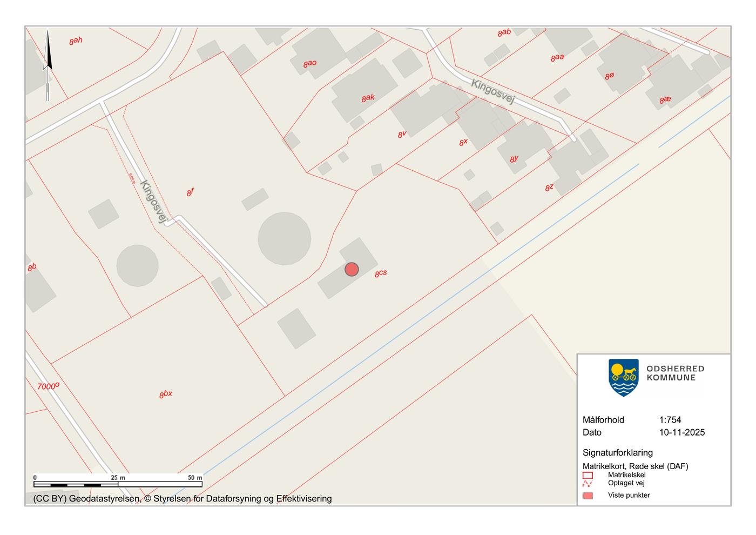Select the parcel label 8cs
The image size is (756, 535).
click(381, 273)
